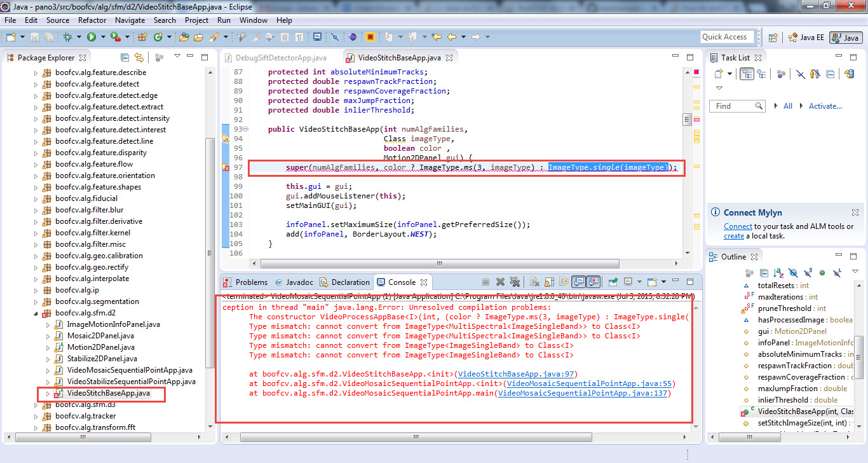Click the Connect link in Mylyn panel
Viewport: 868px width, 463px height.
738,226
